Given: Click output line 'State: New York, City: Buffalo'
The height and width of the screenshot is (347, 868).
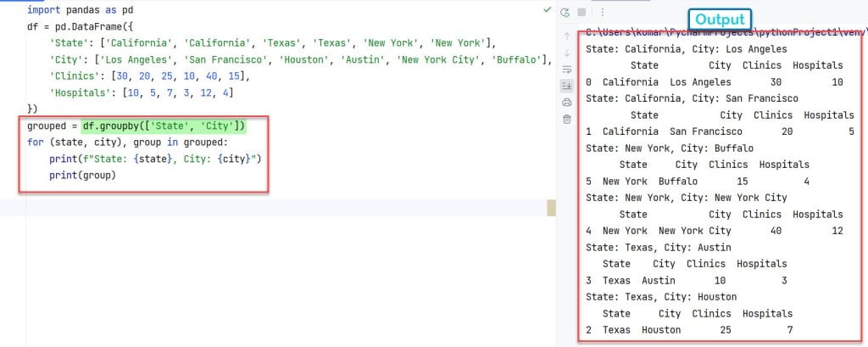Looking at the screenshot, I should pos(670,148).
